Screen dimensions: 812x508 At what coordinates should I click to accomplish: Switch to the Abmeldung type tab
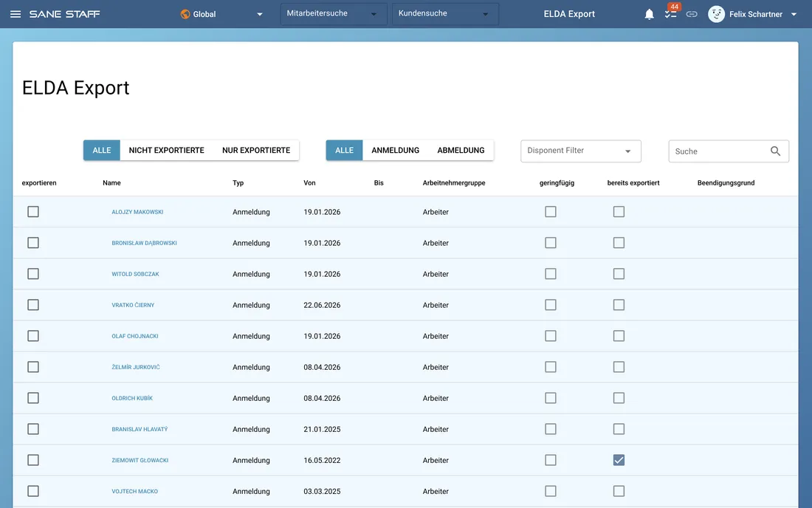pyautogui.click(x=461, y=150)
